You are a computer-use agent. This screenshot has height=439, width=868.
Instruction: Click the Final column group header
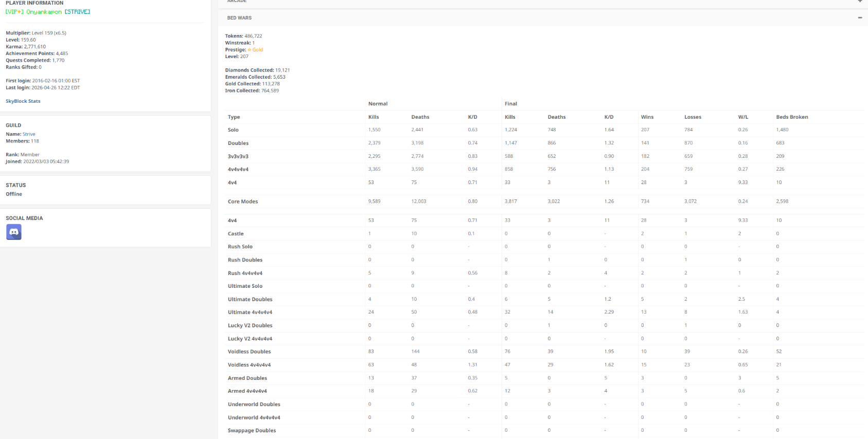511,104
